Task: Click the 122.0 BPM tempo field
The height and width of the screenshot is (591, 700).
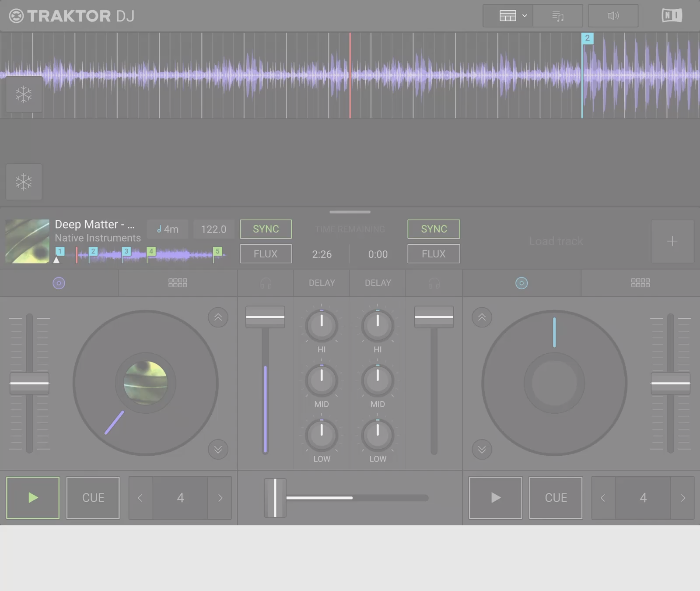Action: point(213,229)
